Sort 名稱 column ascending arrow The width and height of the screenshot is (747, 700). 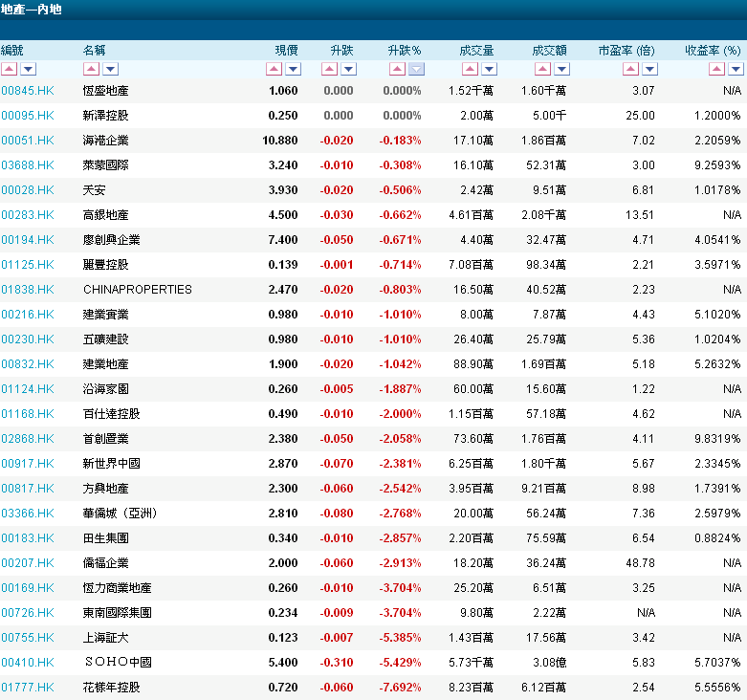(91, 69)
